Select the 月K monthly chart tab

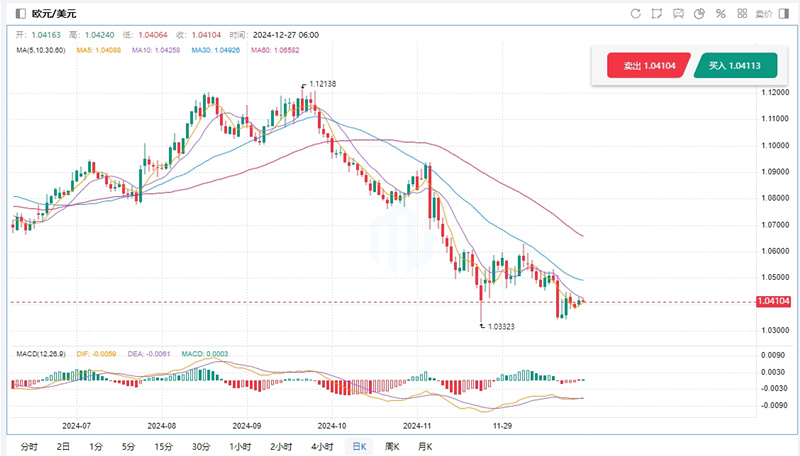[x=424, y=446]
